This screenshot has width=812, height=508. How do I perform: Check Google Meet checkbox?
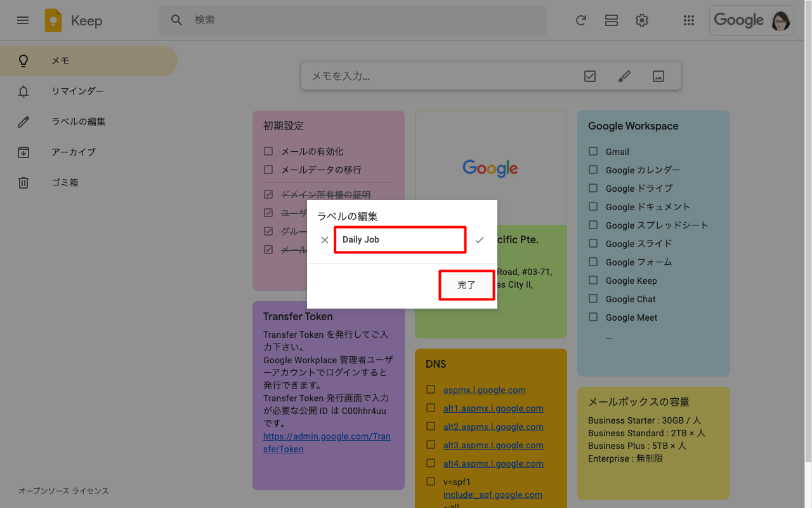coord(593,317)
